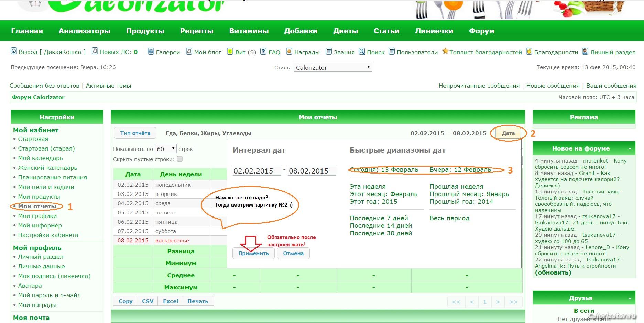The width and height of the screenshot is (644, 323).
Task: Click the Мой блог icon
Action: pyautogui.click(x=189, y=52)
